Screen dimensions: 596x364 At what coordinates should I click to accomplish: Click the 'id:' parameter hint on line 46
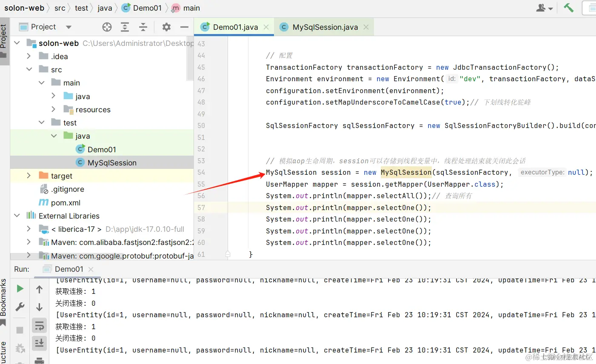click(x=451, y=79)
